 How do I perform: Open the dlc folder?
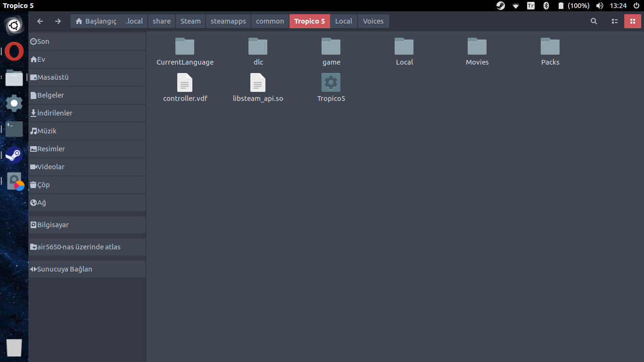tap(258, 47)
